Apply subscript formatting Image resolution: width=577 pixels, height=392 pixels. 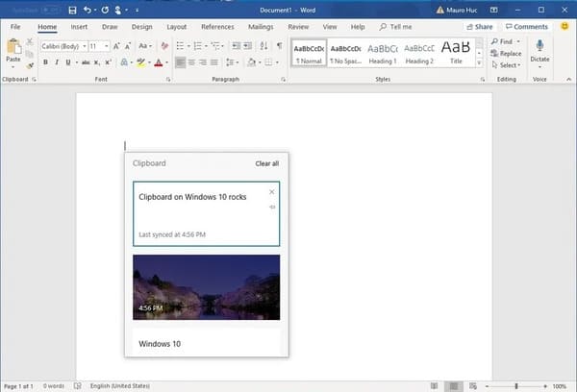pos(96,62)
